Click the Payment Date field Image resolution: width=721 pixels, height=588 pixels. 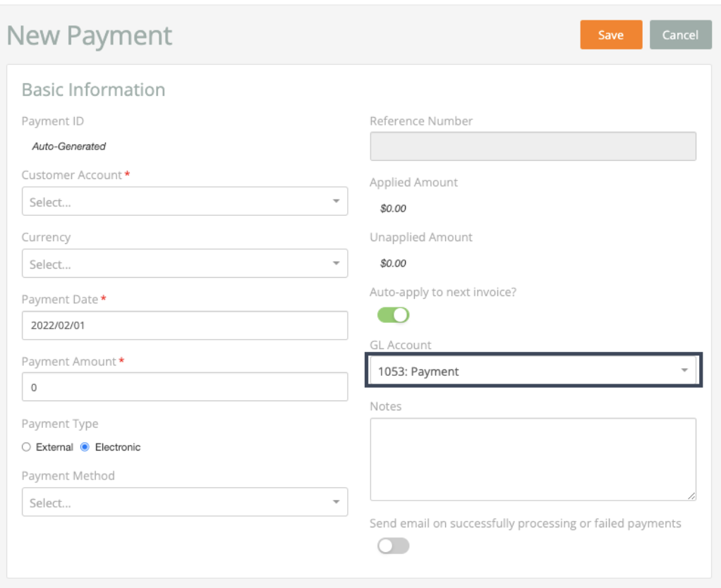pyautogui.click(x=184, y=325)
